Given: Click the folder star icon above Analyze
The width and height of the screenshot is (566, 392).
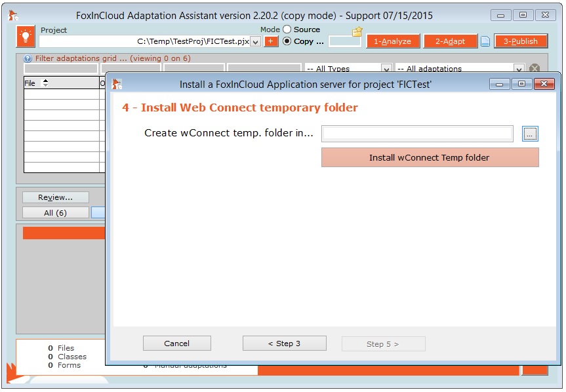Looking at the screenshot, I should (357, 31).
